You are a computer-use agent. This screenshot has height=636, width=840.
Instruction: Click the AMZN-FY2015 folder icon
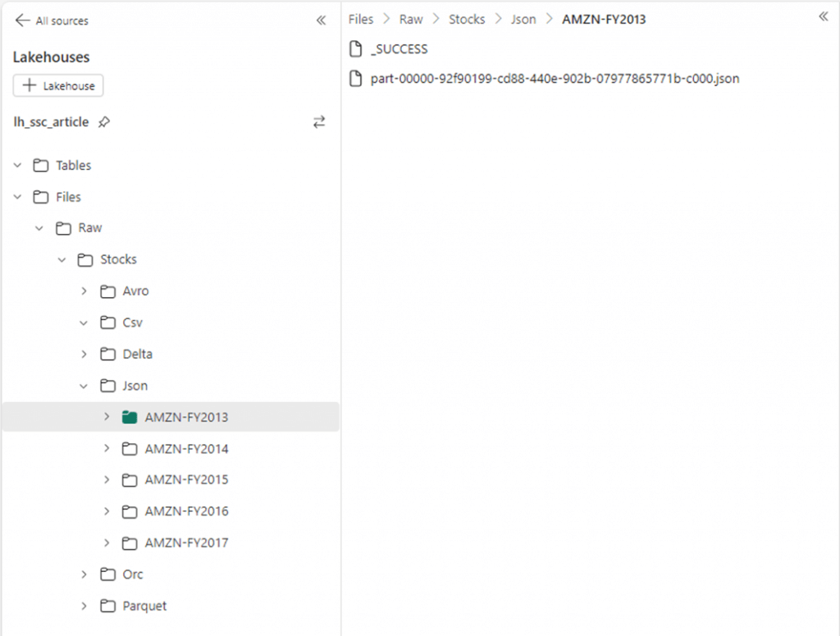pos(130,479)
